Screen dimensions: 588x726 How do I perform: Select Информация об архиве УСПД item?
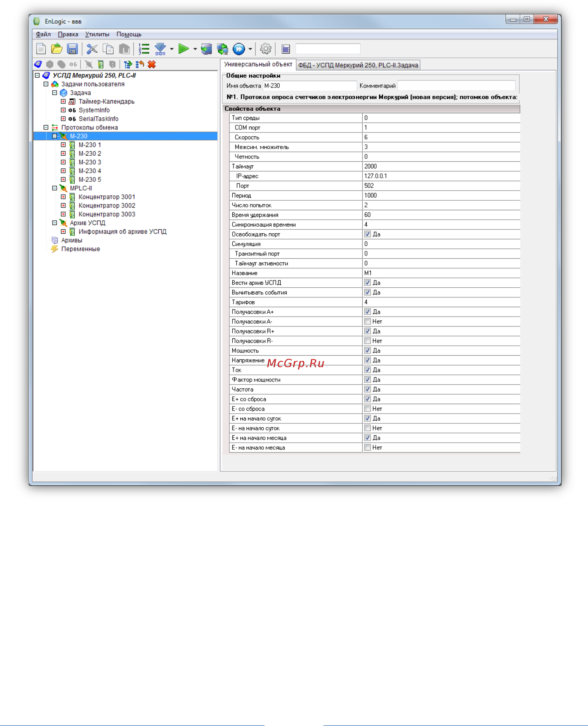pos(122,231)
